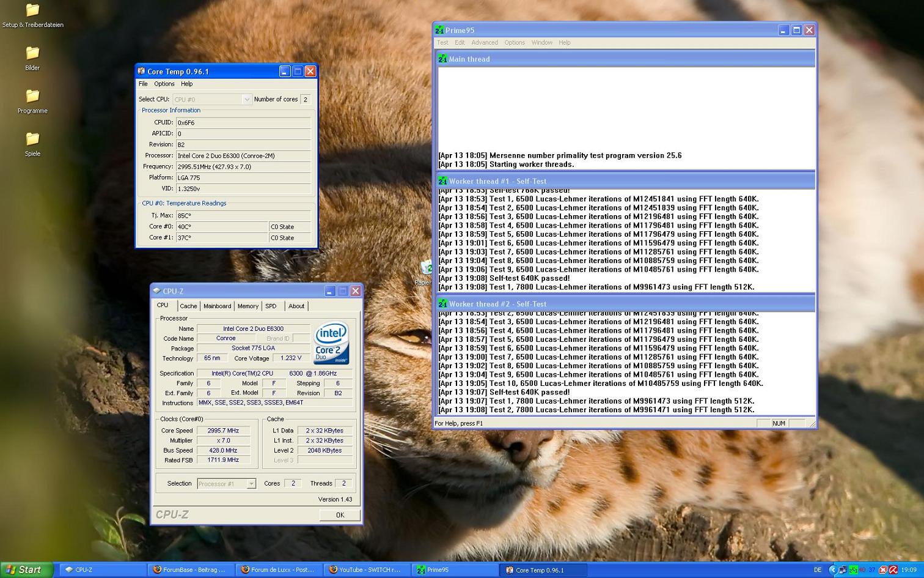The height and width of the screenshot is (578, 924).
Task: Open the Bilder desktop folder
Action: click(x=32, y=59)
